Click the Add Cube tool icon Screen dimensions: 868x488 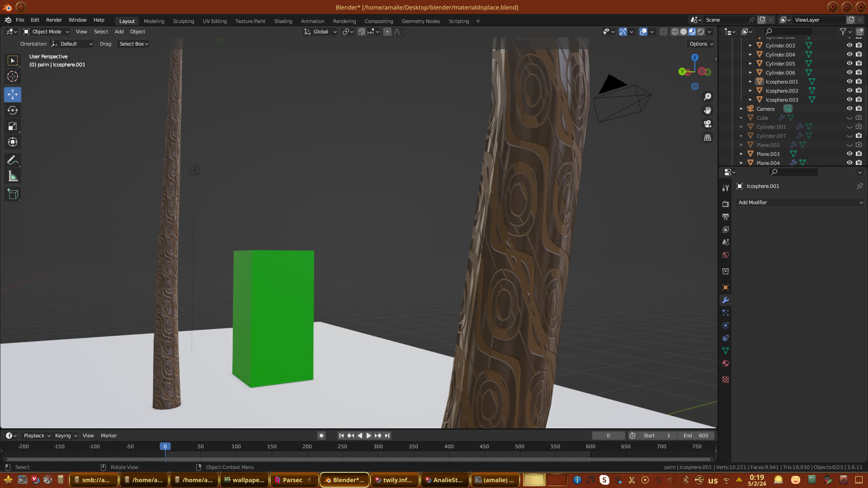tap(13, 194)
